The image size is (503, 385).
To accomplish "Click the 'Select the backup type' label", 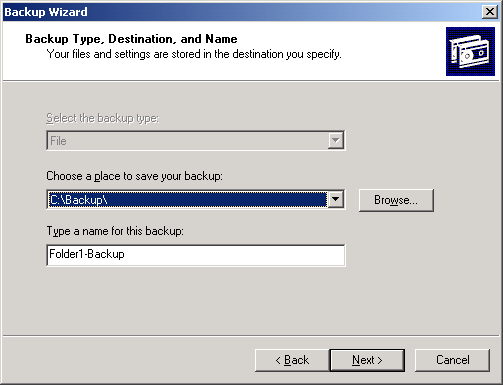I will point(103,118).
